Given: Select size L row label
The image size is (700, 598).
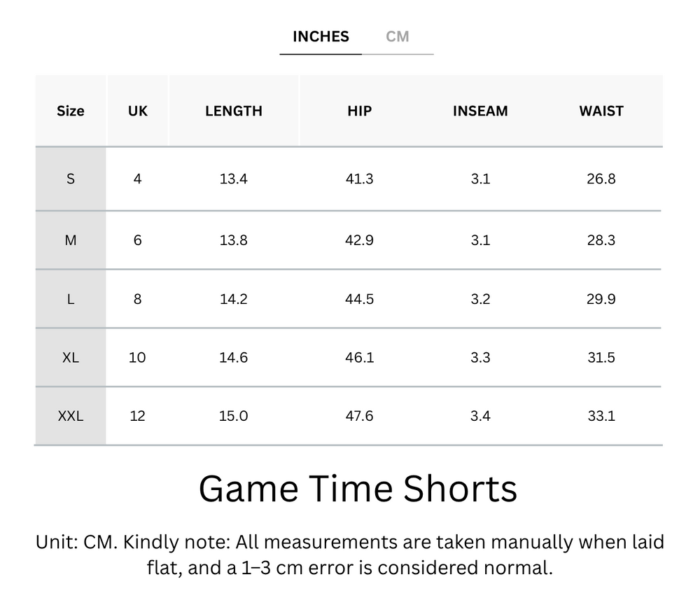Looking at the screenshot, I should pos(70,298).
